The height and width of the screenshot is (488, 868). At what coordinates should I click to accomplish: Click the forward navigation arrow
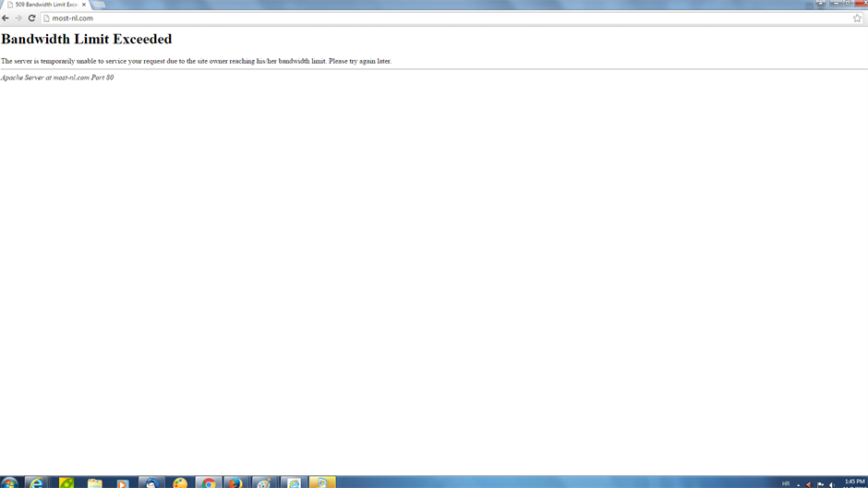[x=18, y=18]
